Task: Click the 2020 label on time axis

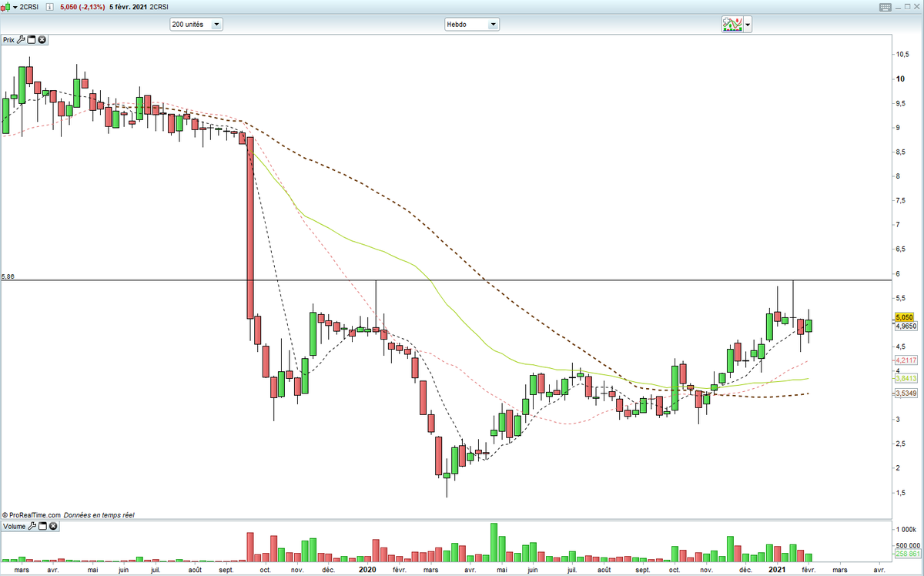Action: point(368,569)
